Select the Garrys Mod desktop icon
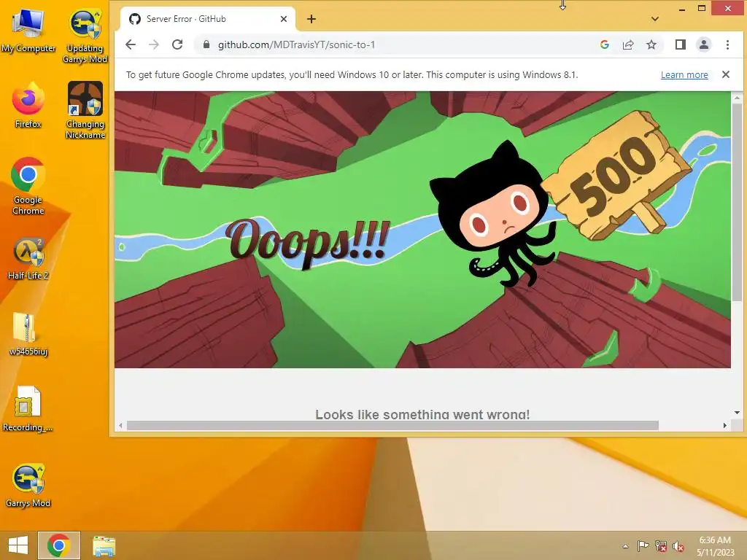The image size is (747, 560). coord(28,485)
